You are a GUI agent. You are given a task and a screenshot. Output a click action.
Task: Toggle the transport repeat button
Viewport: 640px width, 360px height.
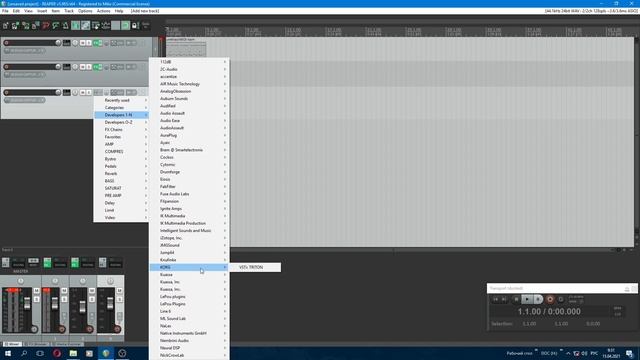[561, 299]
